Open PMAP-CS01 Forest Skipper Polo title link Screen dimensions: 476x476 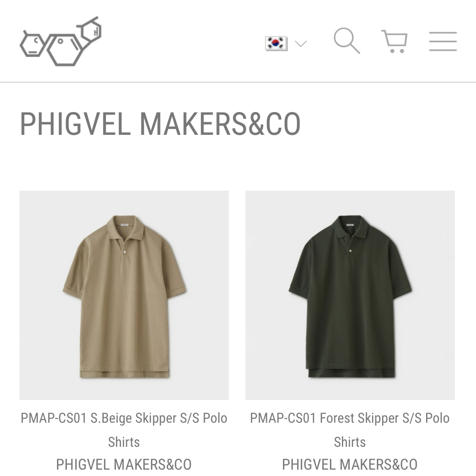click(x=350, y=430)
